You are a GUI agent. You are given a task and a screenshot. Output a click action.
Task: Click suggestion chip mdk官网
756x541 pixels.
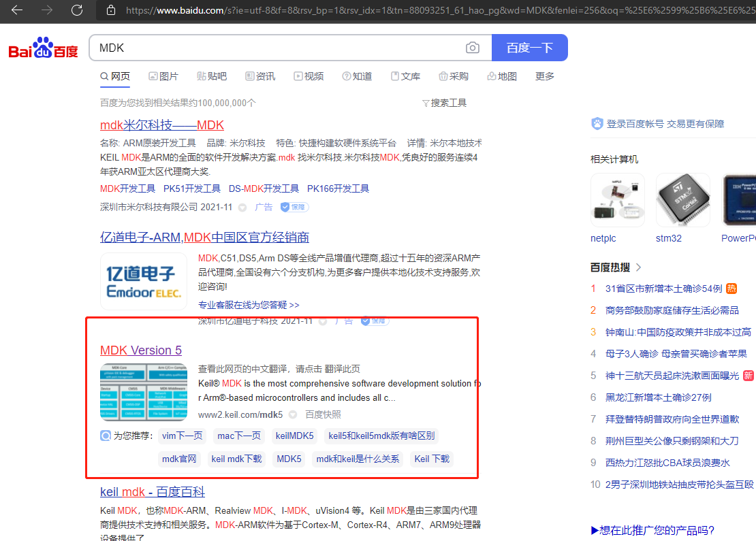tap(179, 459)
